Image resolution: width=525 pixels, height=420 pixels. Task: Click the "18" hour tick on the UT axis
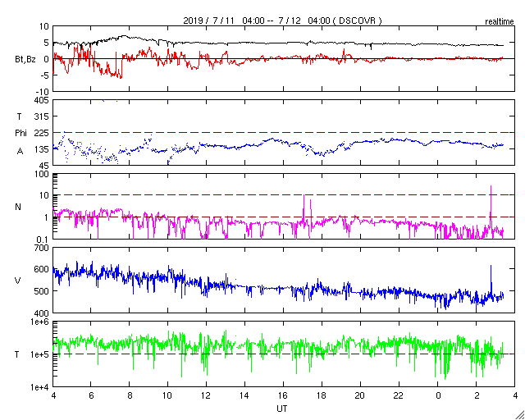(x=322, y=395)
